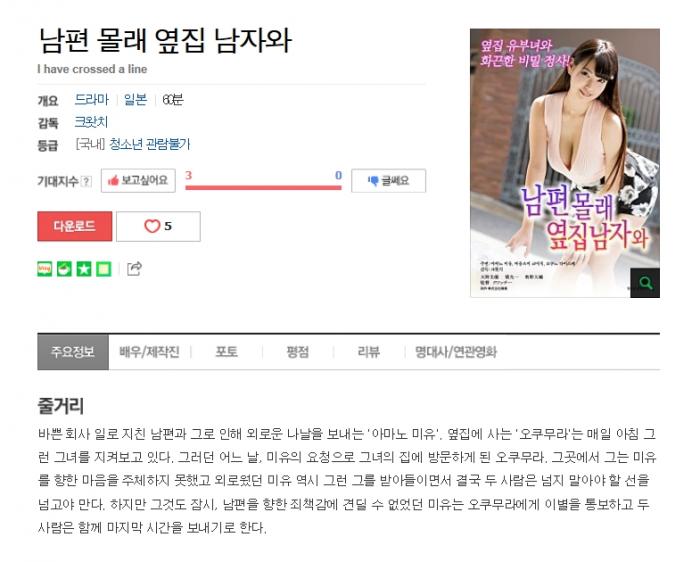Click the magnifier icon on the poster
The image size is (700, 562).
645,283
